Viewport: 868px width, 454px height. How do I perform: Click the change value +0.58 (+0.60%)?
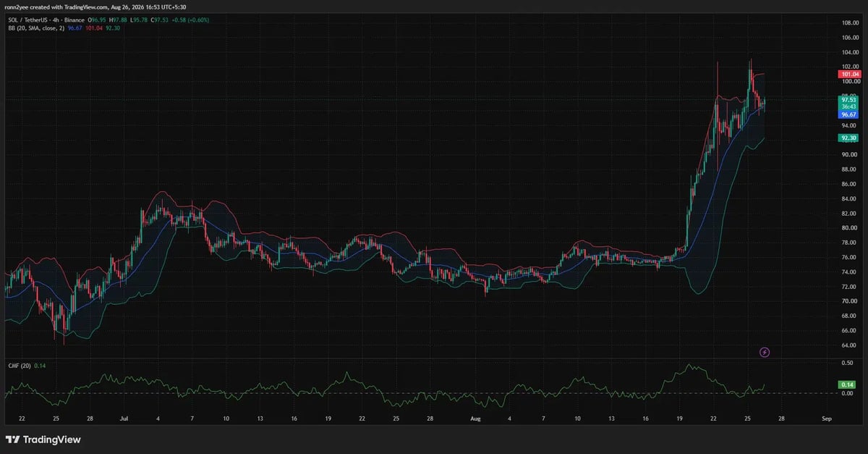[190, 20]
